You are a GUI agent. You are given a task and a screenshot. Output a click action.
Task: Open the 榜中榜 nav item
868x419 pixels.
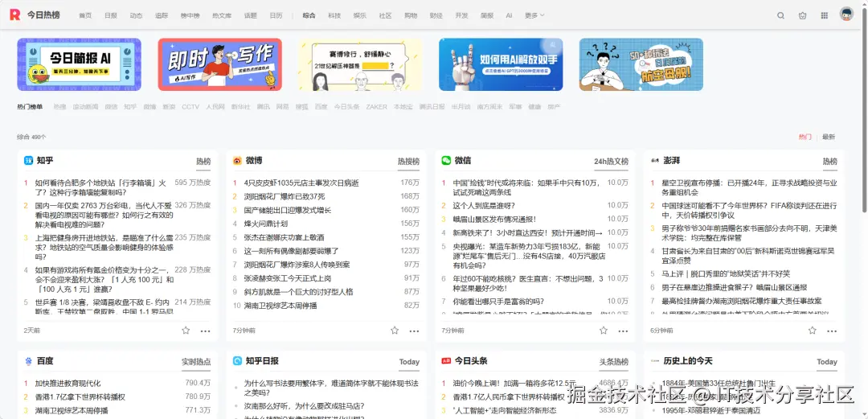(x=190, y=15)
